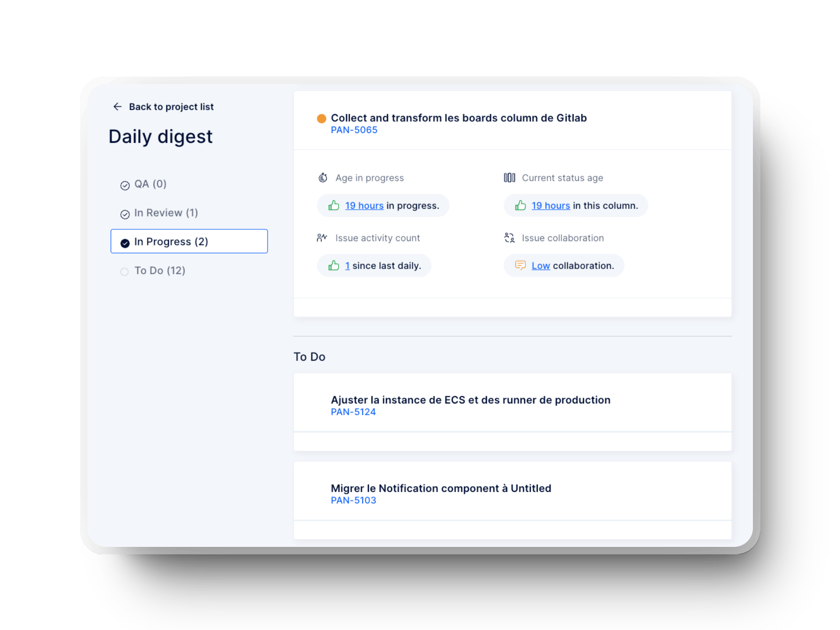Screen dimensions: 840x630
Task: Click the Low collaboration link
Action: click(541, 266)
